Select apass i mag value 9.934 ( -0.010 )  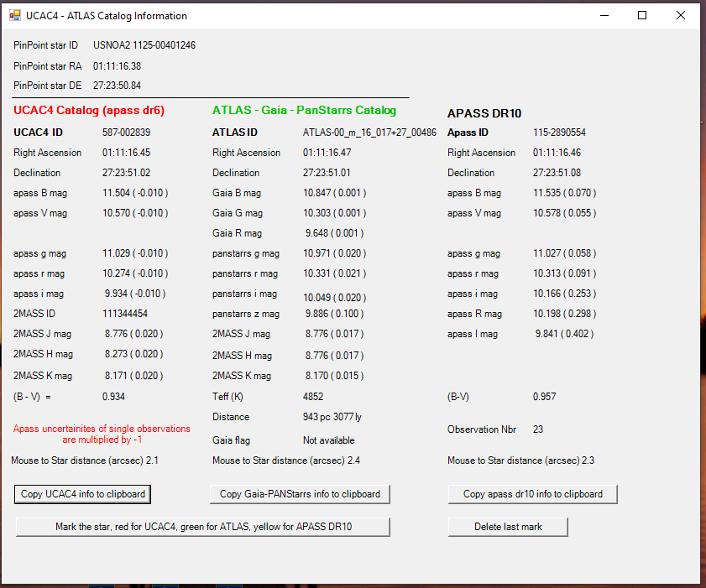click(135, 294)
